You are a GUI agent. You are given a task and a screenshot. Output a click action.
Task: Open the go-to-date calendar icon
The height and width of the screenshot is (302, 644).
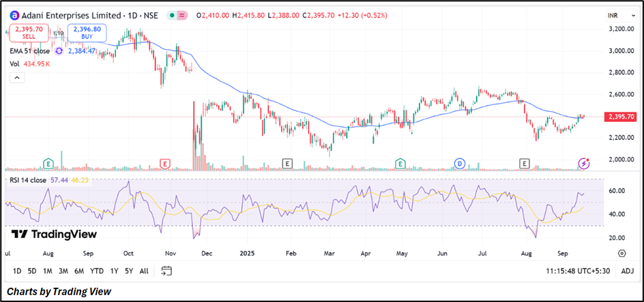coord(166,271)
